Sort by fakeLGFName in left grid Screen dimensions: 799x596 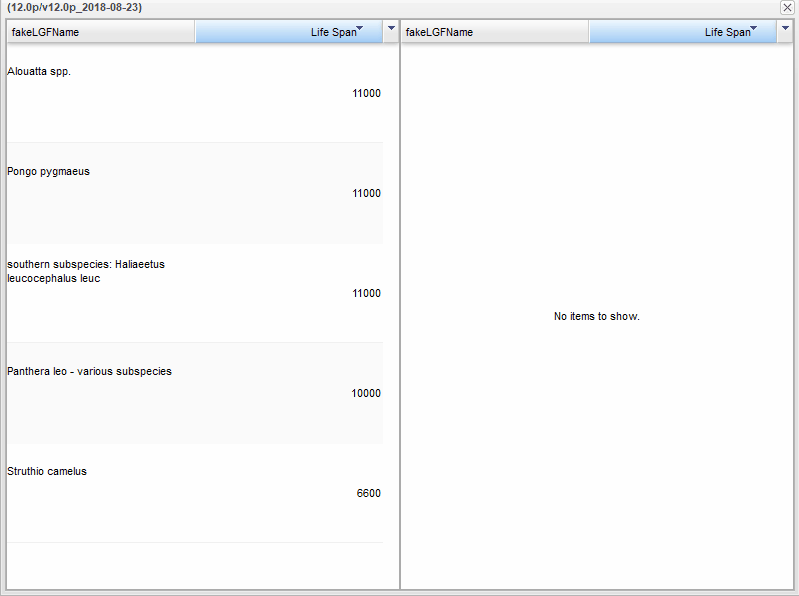coord(101,32)
